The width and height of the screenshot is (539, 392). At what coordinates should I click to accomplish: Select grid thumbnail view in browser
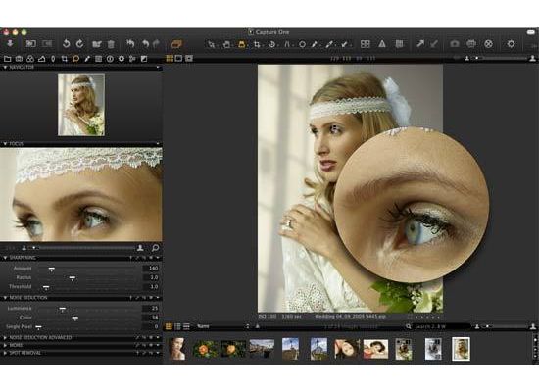point(169,326)
